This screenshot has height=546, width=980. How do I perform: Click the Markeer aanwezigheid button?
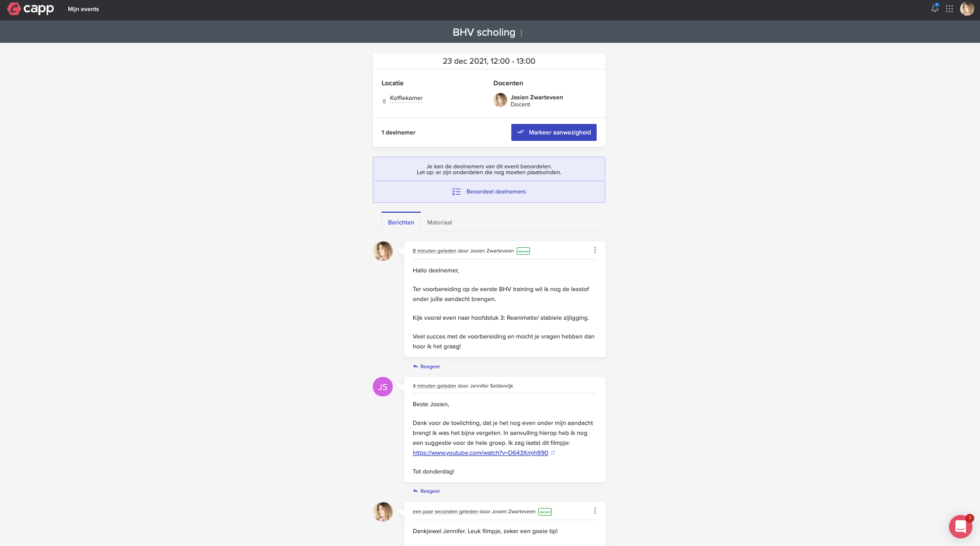[553, 133]
